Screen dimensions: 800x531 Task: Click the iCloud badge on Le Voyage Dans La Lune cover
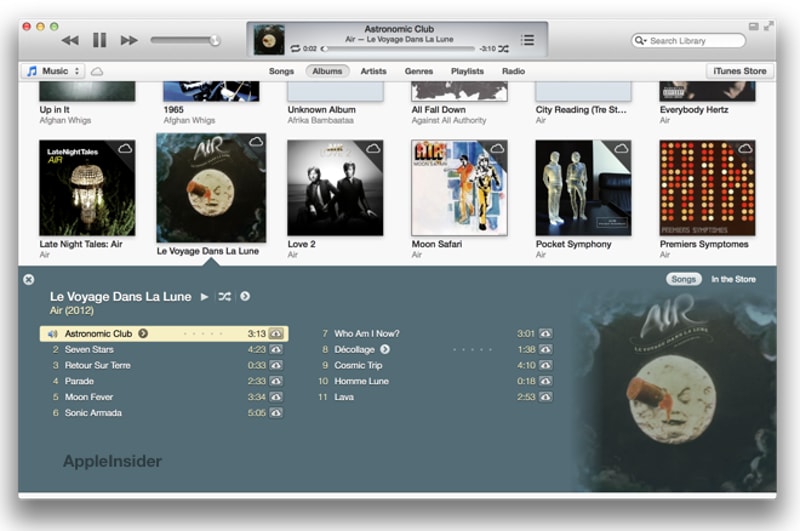click(x=256, y=141)
